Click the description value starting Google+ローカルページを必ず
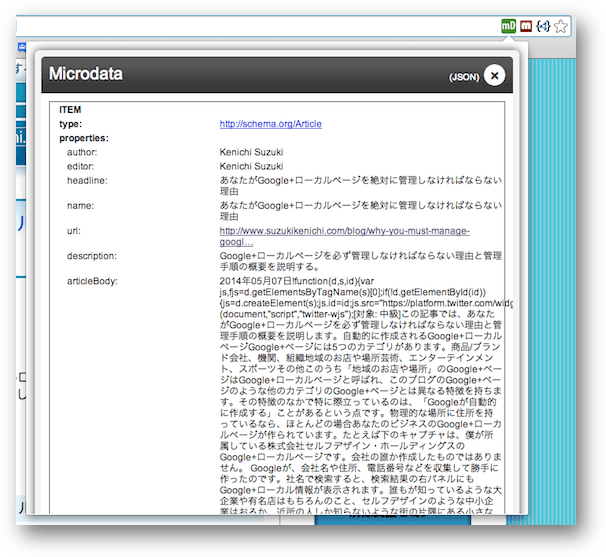This screenshot has height=557, width=606. [361, 261]
